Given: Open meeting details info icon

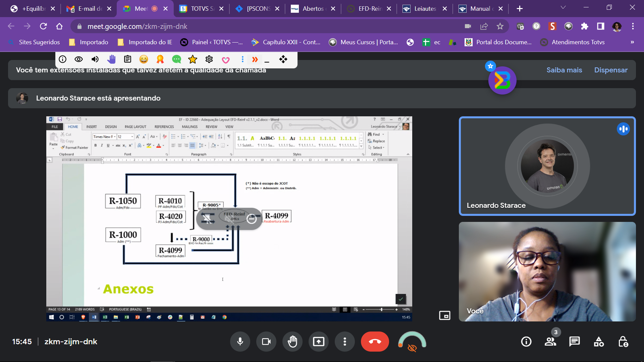Looking at the screenshot, I should [x=526, y=342].
